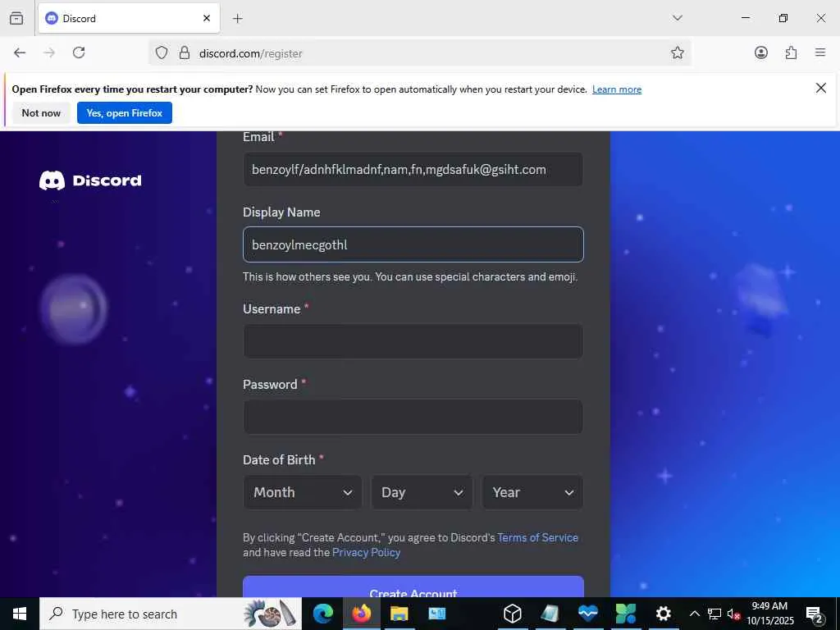Switch to Firefox on the taskbar
This screenshot has height=630, width=840.
(x=361, y=614)
